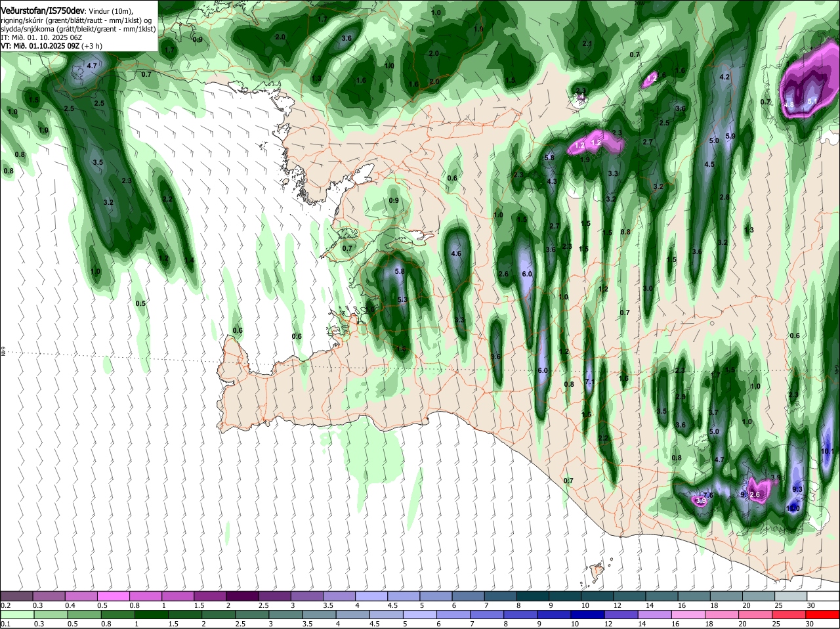Click the dark teal 9 mm snow legend swatch
Image resolution: width=840 pixels, height=629 pixels.
(566, 596)
